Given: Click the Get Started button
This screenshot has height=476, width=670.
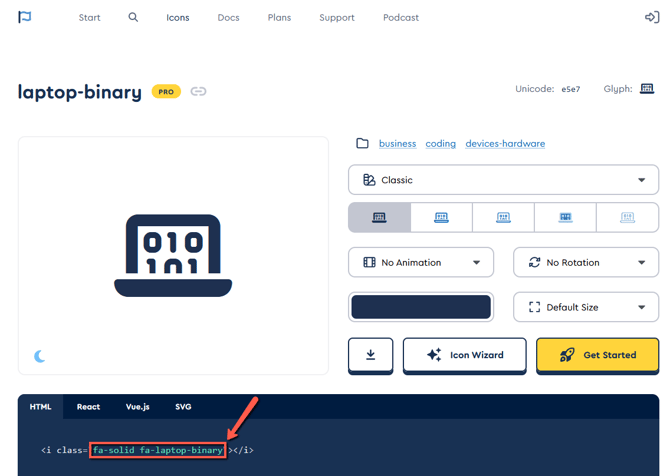Looking at the screenshot, I should tap(598, 355).
